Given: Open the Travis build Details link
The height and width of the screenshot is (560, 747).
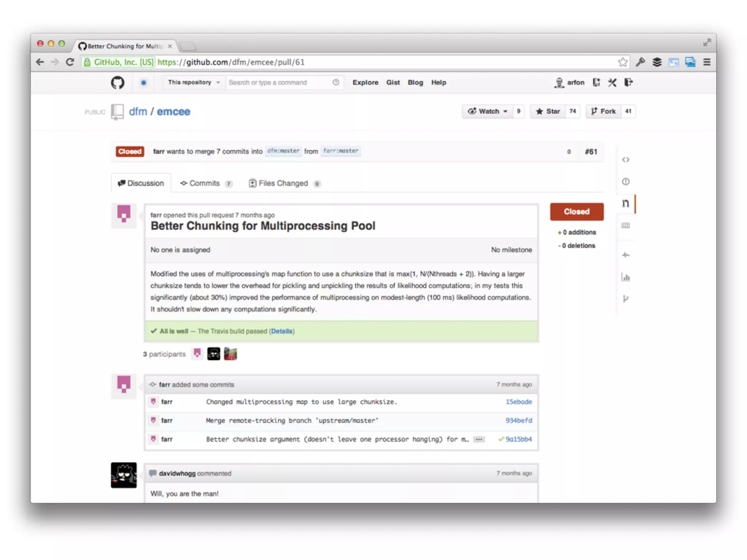Looking at the screenshot, I should click(282, 331).
